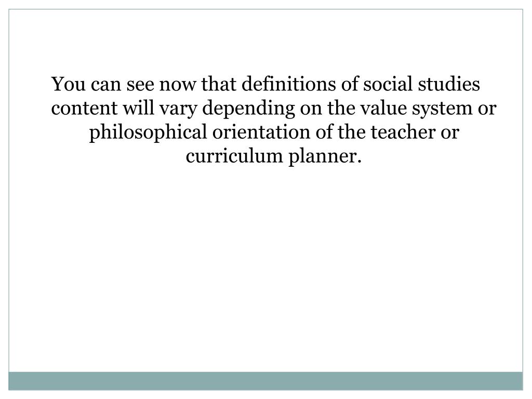Select the word "definitions" in first line

289,84
